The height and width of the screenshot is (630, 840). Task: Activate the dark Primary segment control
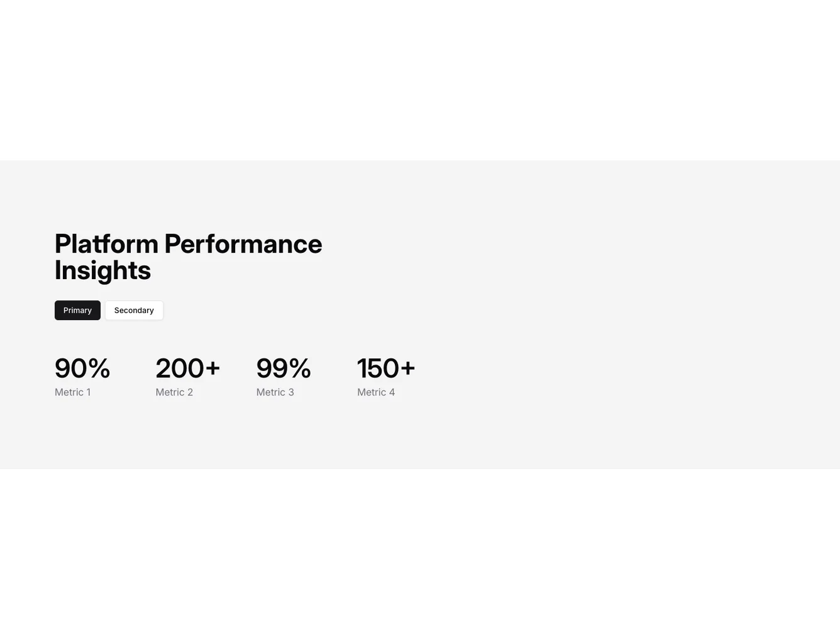(77, 310)
